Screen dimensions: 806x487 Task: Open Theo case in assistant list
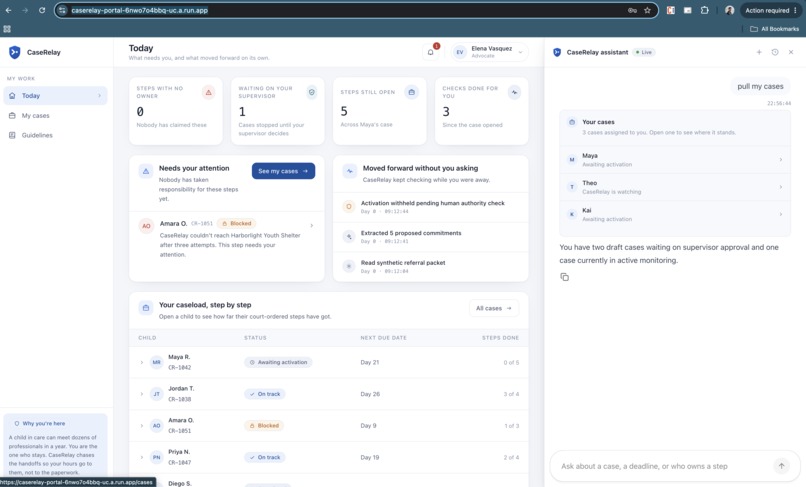[674, 187]
